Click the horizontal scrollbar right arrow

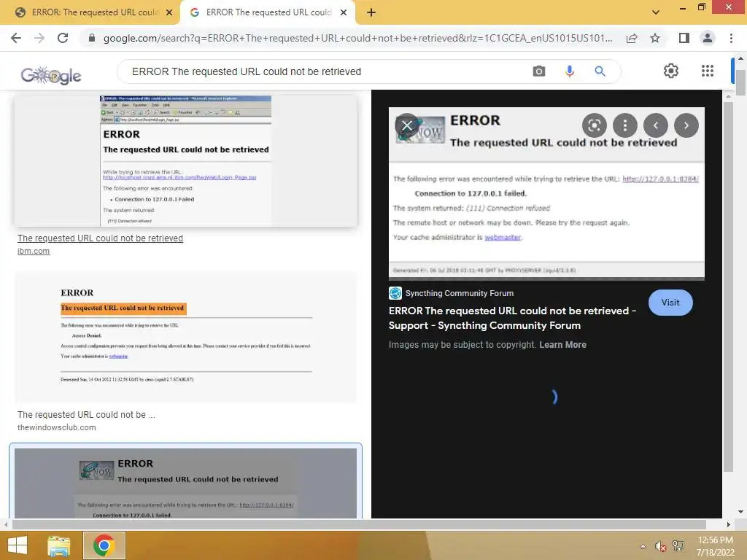tap(729, 524)
